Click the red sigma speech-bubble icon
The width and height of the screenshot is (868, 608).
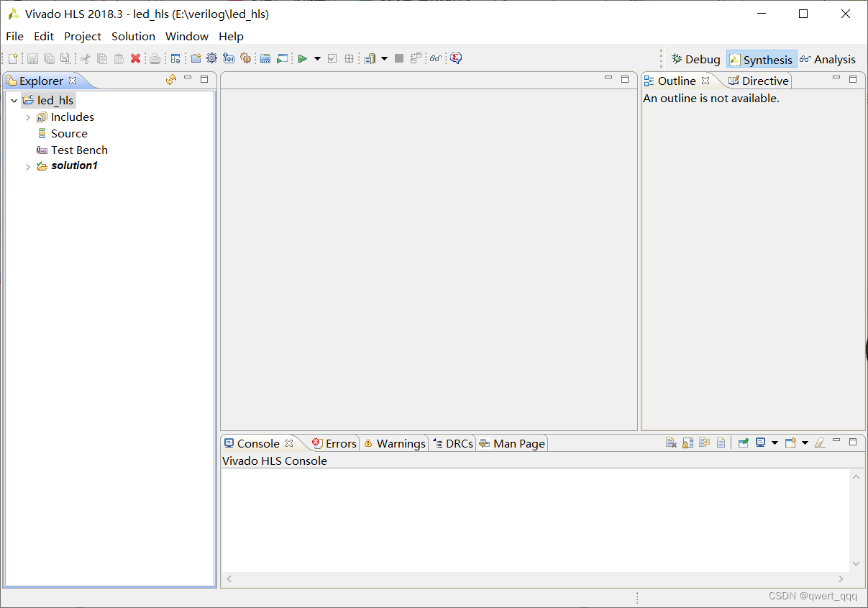(456, 58)
